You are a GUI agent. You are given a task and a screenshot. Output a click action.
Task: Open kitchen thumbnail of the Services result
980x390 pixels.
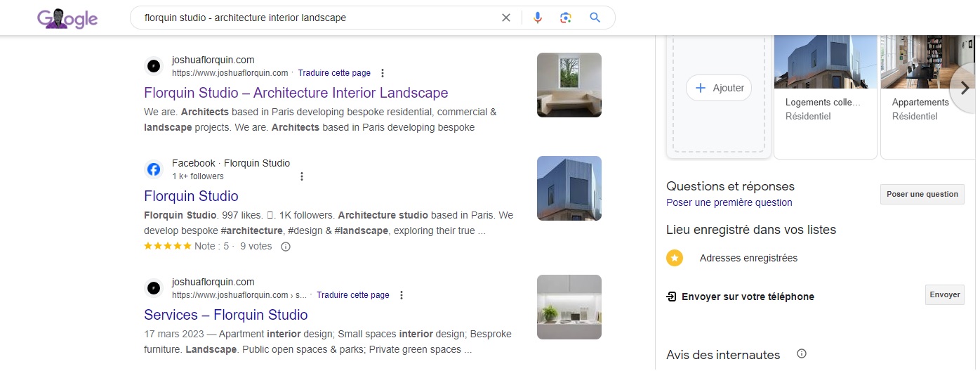(569, 307)
